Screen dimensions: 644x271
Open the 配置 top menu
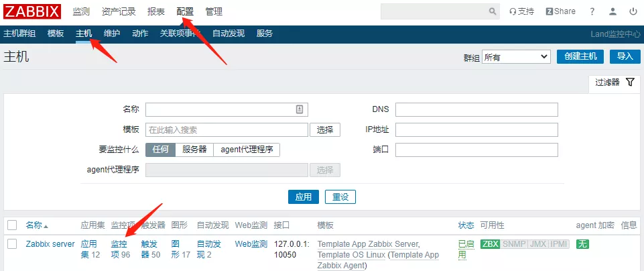[x=185, y=11]
